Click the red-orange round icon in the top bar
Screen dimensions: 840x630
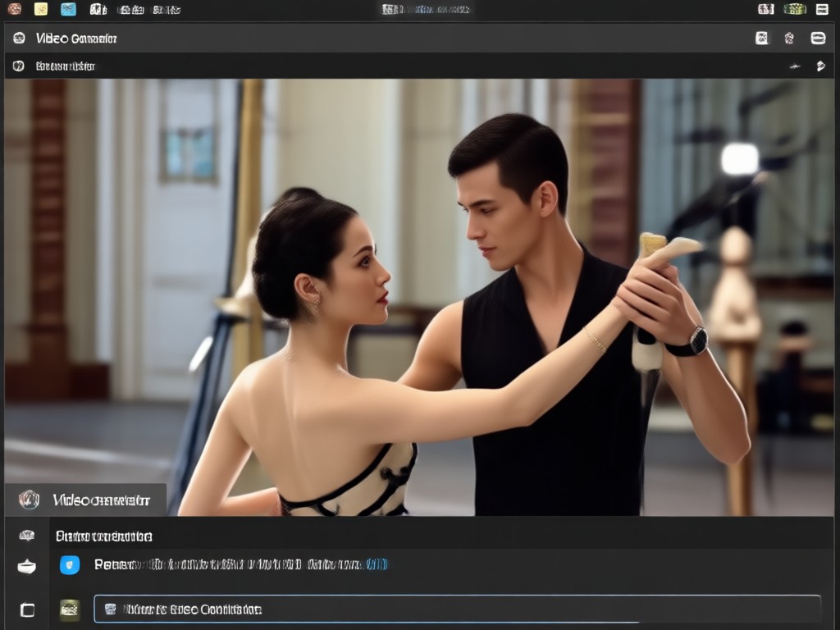tap(15, 9)
